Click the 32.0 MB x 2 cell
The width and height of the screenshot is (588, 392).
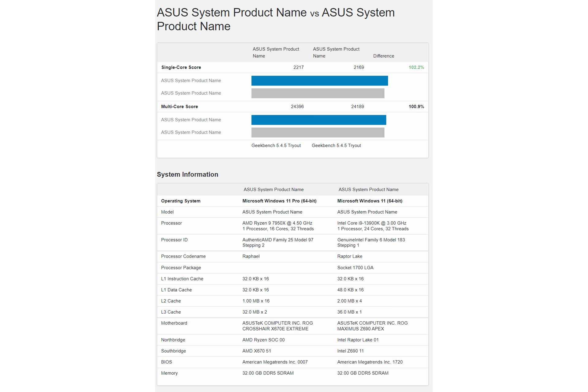(254, 312)
